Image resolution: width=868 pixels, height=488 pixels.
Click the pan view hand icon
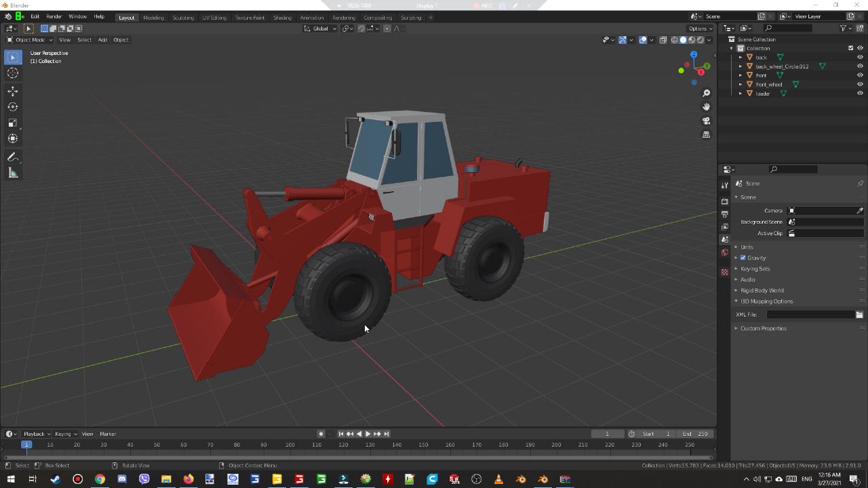pyautogui.click(x=706, y=106)
